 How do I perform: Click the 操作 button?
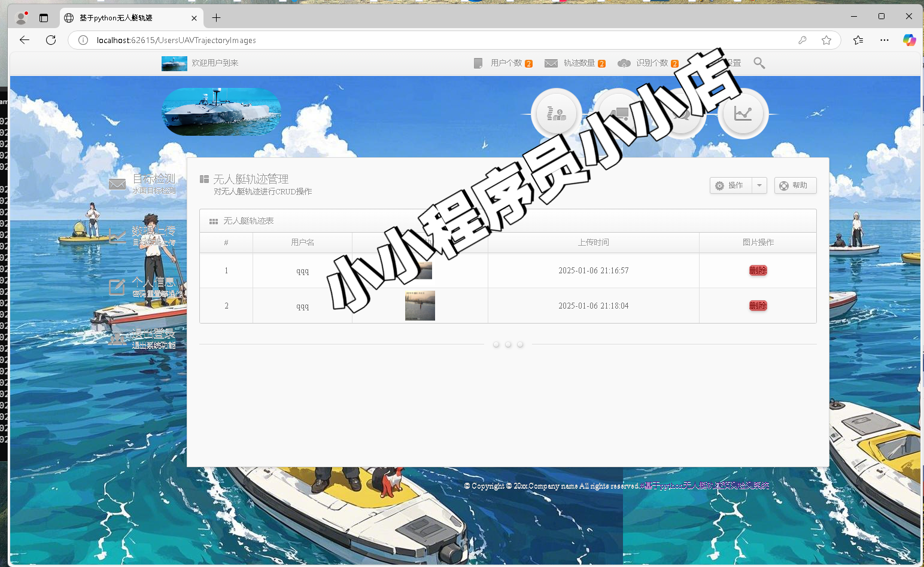point(731,185)
